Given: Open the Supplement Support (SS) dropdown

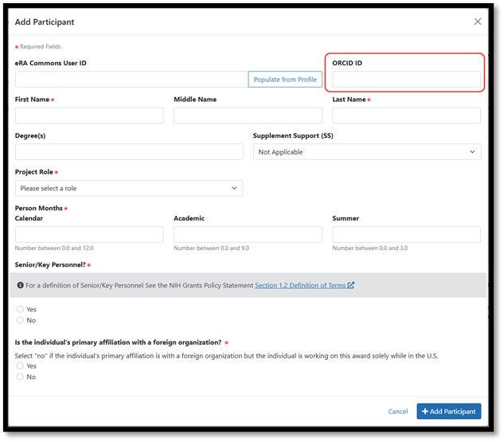Looking at the screenshot, I should click(366, 152).
